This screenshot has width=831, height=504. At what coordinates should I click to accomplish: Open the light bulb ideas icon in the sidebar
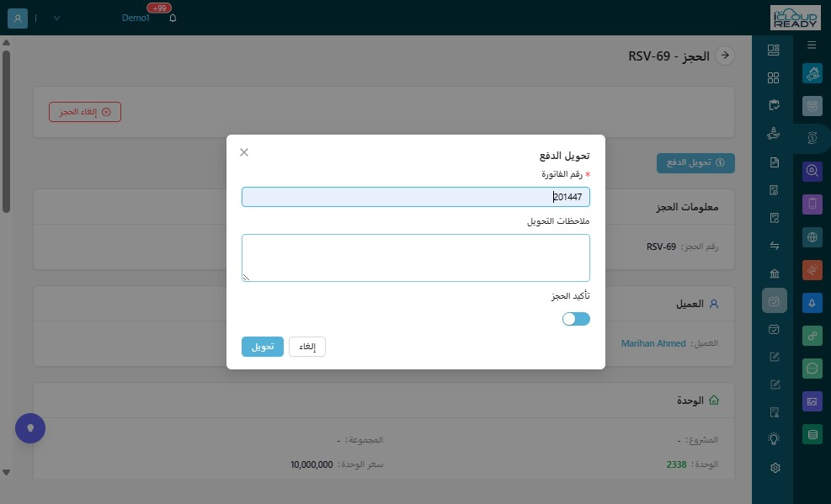774,439
